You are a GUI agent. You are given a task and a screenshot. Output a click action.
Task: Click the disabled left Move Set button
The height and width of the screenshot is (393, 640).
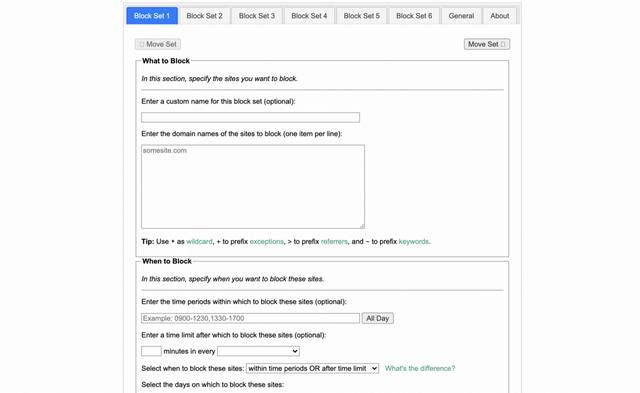(158, 44)
